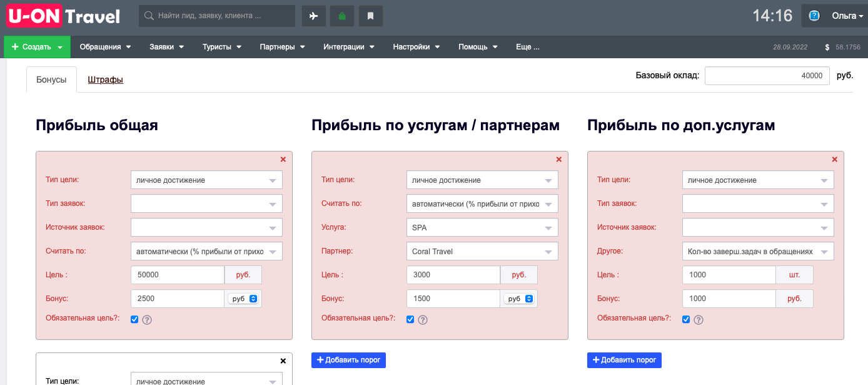The image size is (868, 385).
Task: Open the Интеграции menu
Action: (348, 47)
